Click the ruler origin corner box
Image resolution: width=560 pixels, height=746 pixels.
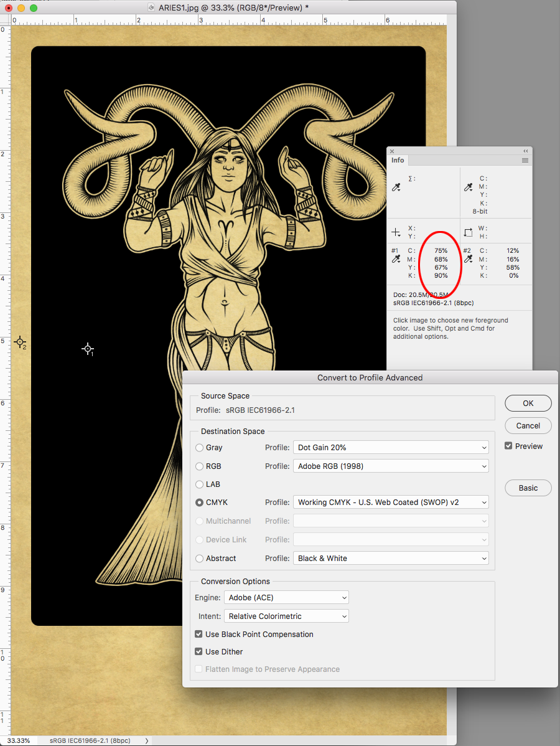pyautogui.click(x=5, y=20)
